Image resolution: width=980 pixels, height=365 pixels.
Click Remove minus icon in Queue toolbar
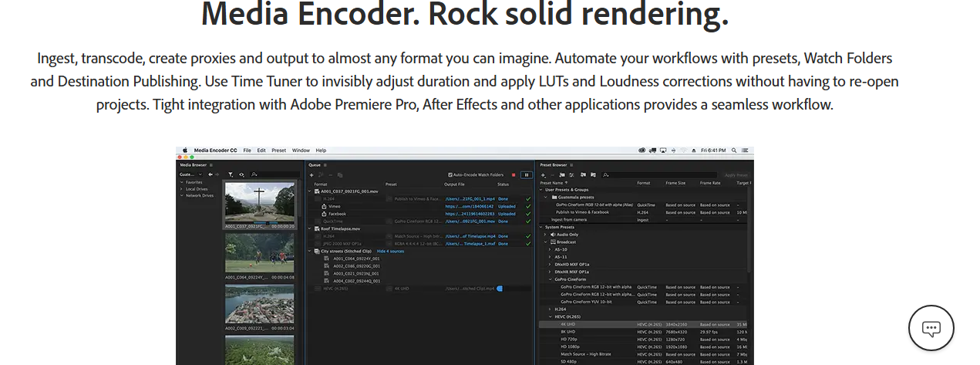point(331,175)
